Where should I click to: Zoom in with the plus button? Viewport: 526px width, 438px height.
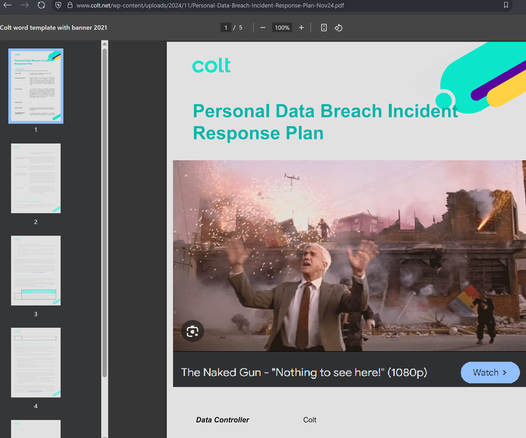[301, 28]
